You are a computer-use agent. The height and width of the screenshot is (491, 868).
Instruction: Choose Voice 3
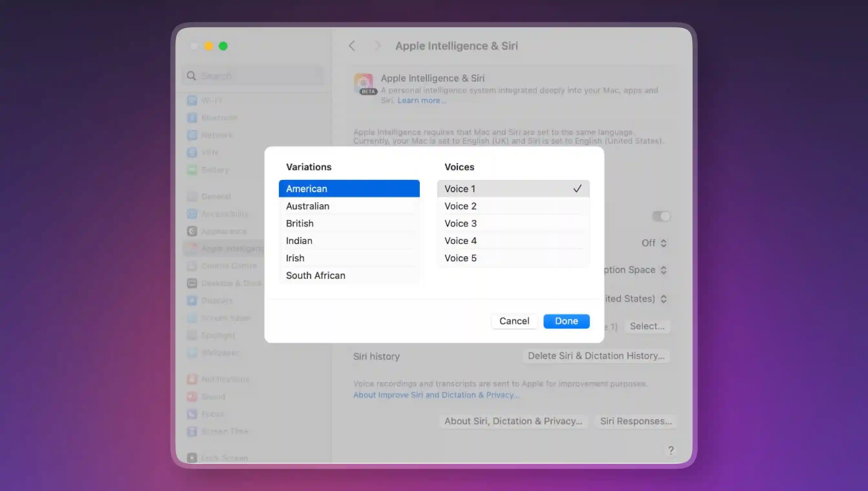tap(513, 223)
